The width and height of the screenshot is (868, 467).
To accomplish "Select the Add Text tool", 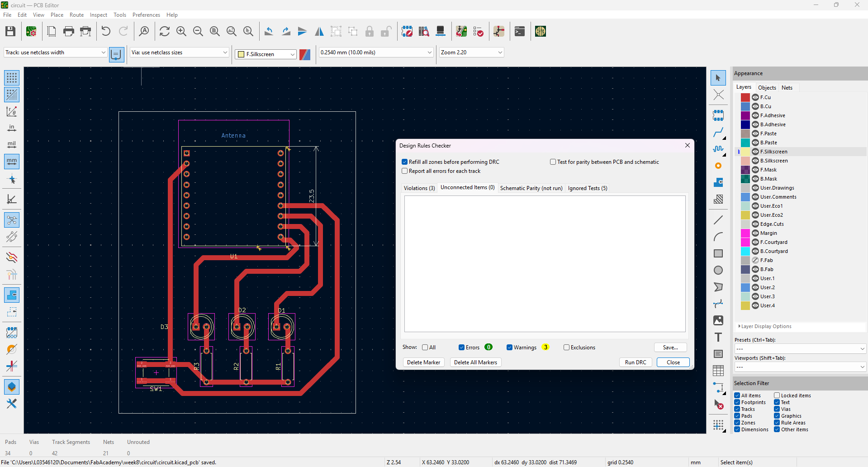I will [718, 337].
